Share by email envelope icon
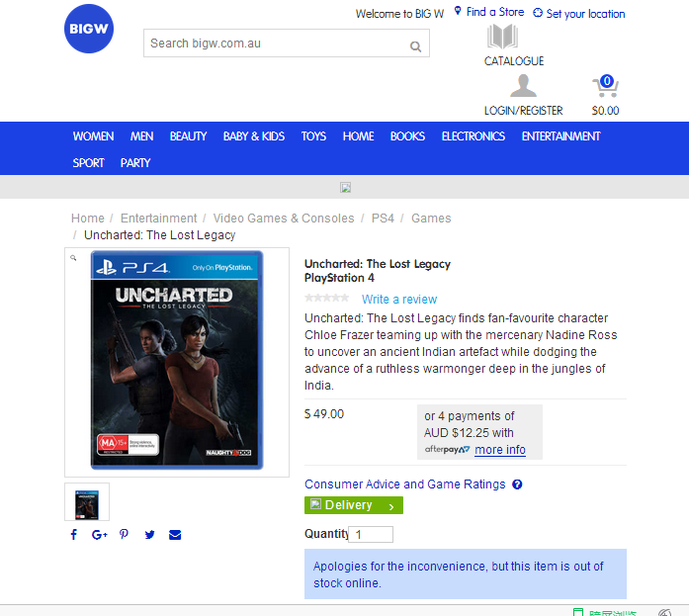 click(175, 535)
